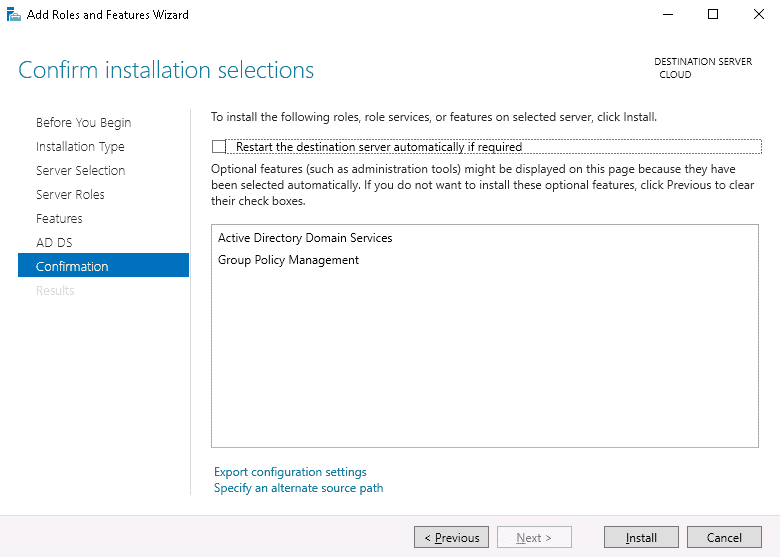Screen dimensions: 780x557
Task: Open the AD DS step
Action: pos(54,242)
